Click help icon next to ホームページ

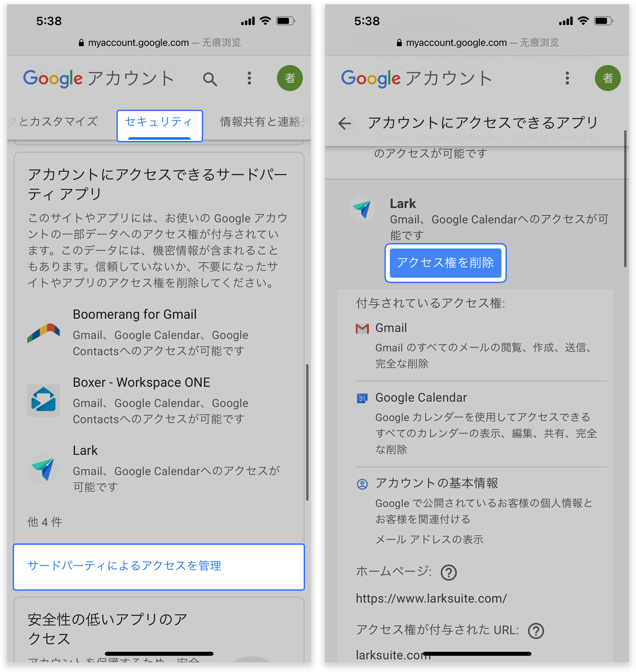[448, 572]
